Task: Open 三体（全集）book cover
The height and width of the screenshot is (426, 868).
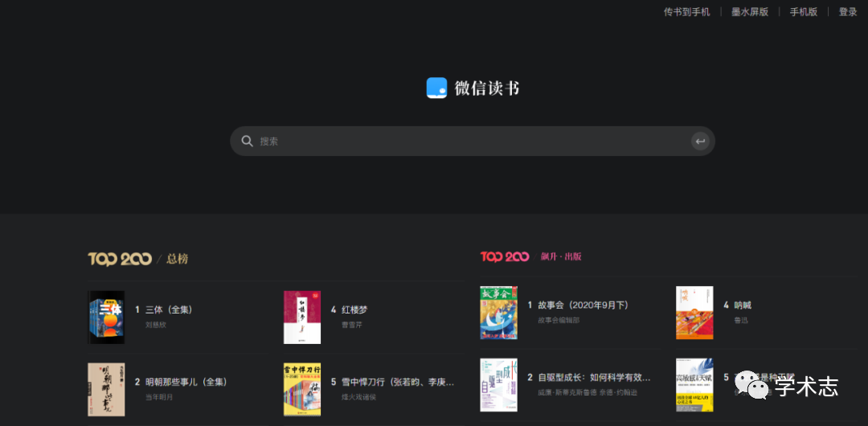Action: pyautogui.click(x=106, y=317)
